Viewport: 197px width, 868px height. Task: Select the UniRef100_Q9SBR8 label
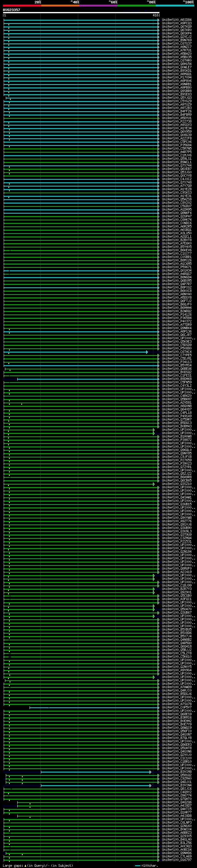click(177, 91)
